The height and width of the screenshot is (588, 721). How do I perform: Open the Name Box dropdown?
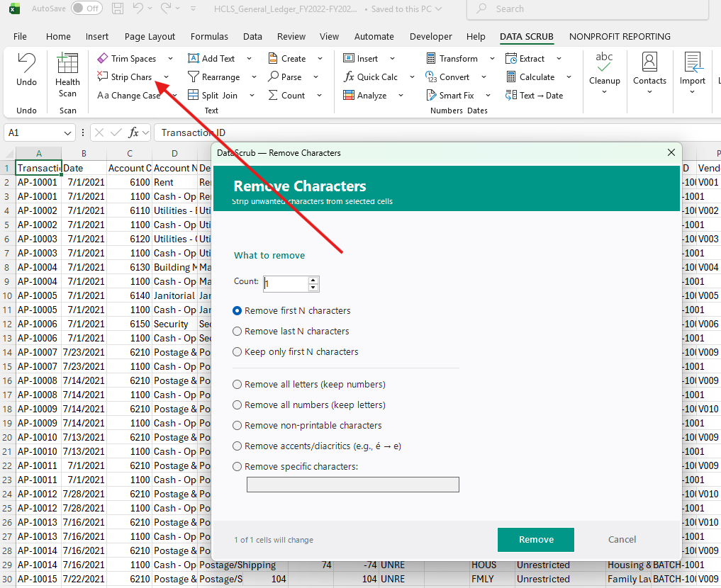[69, 132]
